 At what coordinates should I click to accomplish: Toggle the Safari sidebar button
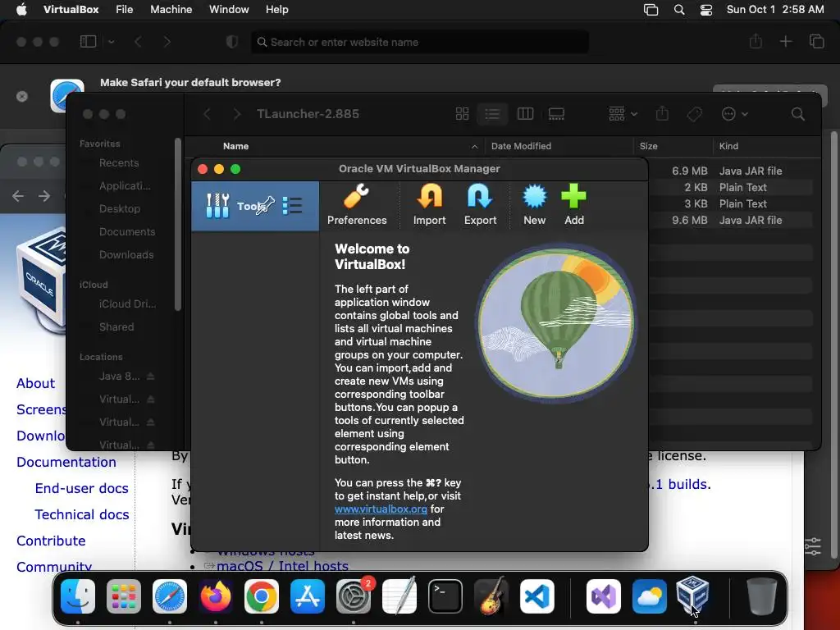coord(88,42)
